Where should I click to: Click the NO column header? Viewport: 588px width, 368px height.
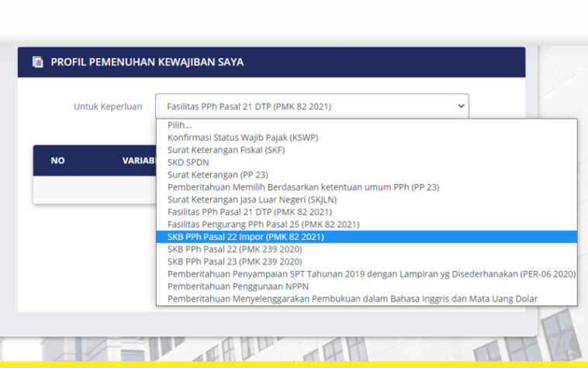(57, 161)
